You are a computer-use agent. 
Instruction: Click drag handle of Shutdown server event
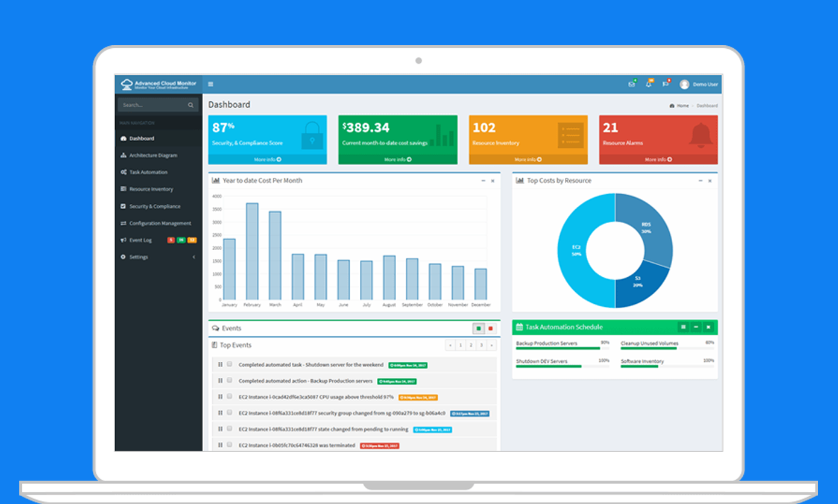220,364
